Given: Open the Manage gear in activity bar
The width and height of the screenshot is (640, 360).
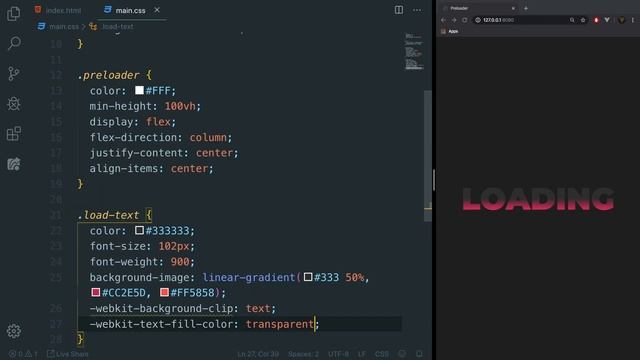Looking at the screenshot, I should click(x=13, y=331).
